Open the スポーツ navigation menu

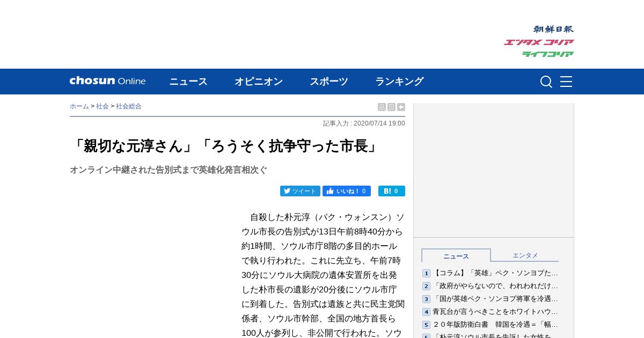coord(329,82)
